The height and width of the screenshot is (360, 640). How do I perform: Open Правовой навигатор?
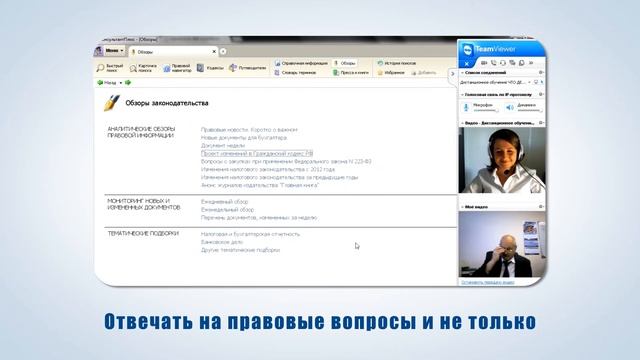178,68
